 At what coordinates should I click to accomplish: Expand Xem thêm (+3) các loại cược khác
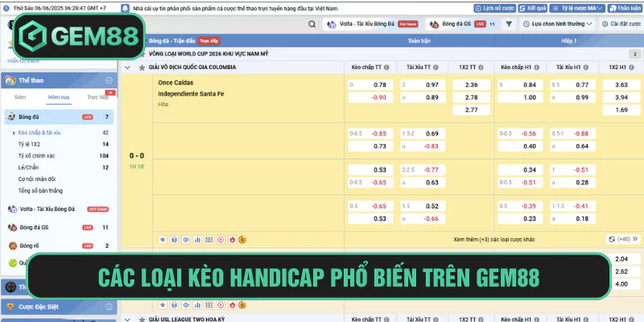[x=494, y=239]
